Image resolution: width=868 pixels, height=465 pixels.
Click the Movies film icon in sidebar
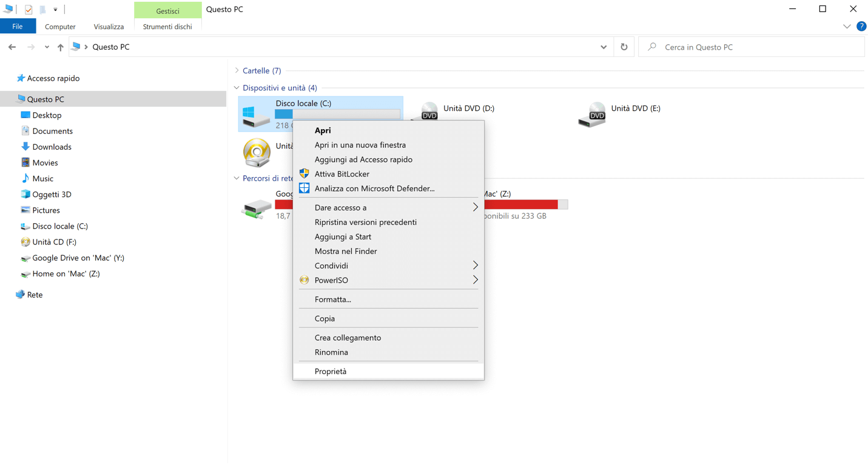pos(25,162)
